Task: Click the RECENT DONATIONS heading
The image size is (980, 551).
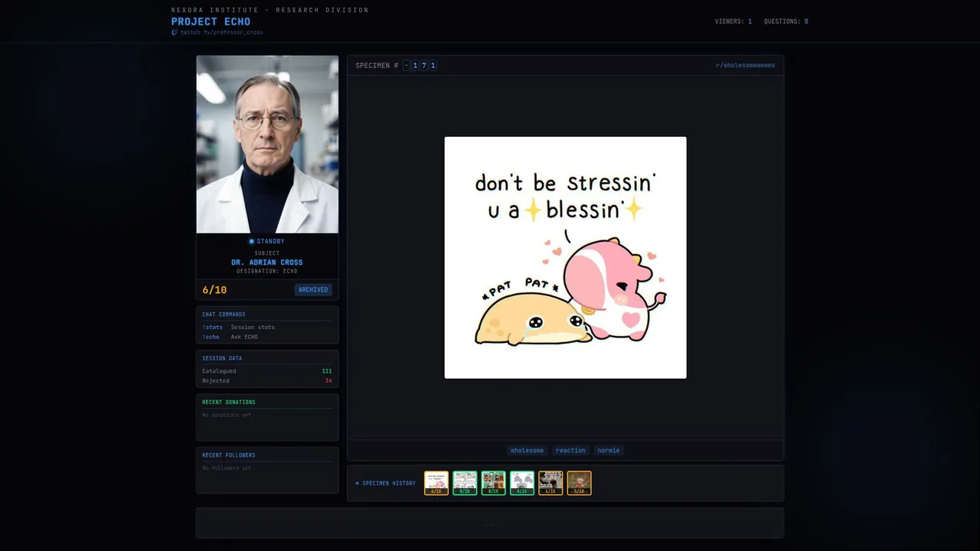Action: pyautogui.click(x=229, y=402)
